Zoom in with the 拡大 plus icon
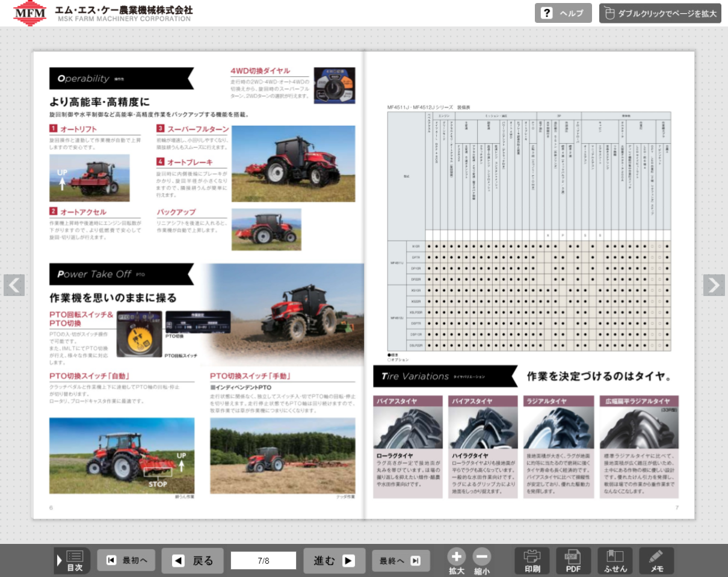Screen dimensions: 728x577 tap(457, 561)
